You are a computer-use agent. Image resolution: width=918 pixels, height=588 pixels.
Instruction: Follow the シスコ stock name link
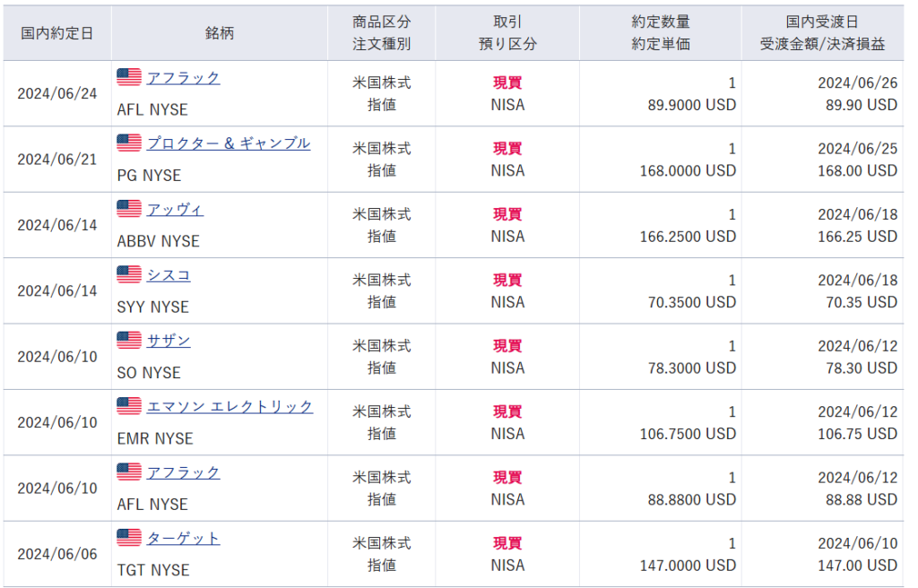[169, 275]
